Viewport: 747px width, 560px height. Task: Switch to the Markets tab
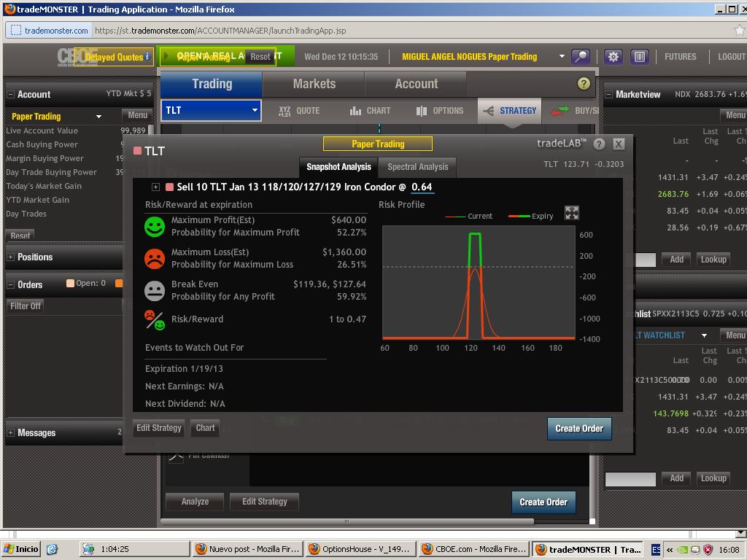(314, 84)
